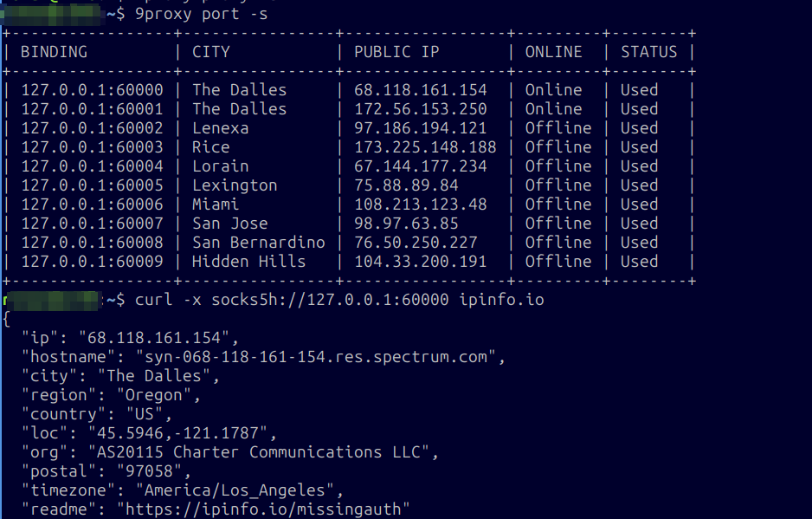Select the BINDING column header
Screen dimensions: 812x519
click(x=54, y=52)
